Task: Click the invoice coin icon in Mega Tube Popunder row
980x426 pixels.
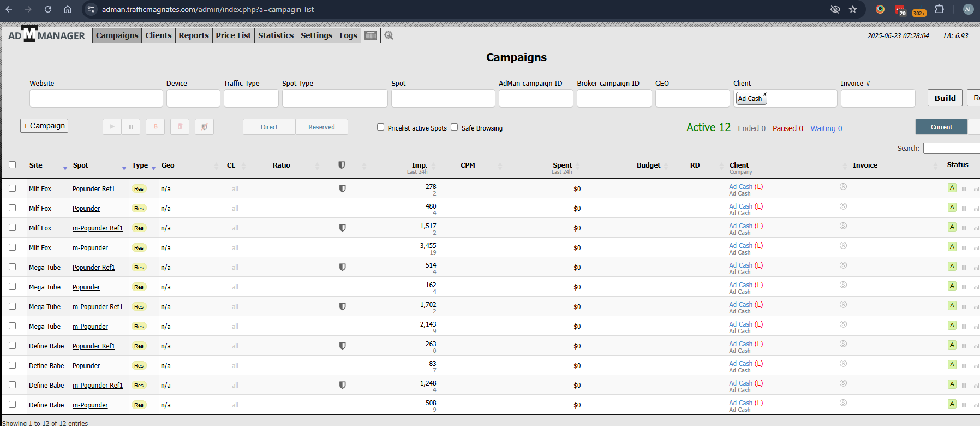Action: pos(843,285)
